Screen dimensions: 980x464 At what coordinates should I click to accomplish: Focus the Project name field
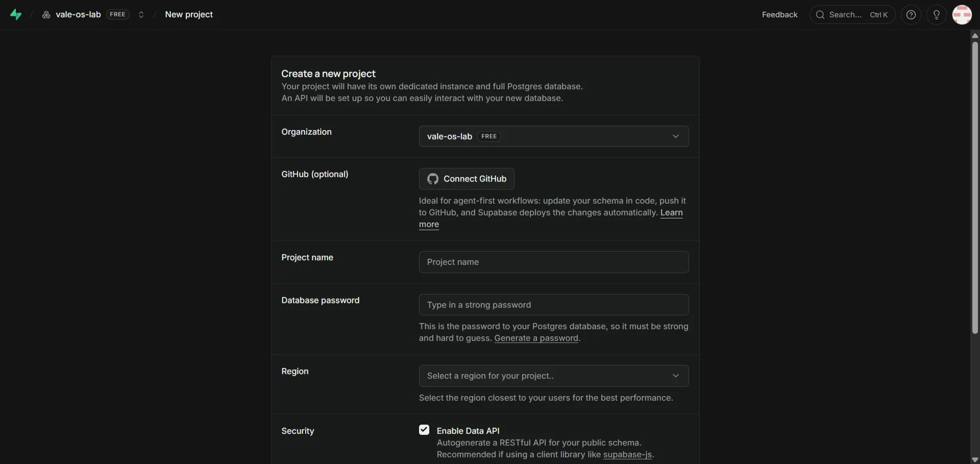click(554, 262)
